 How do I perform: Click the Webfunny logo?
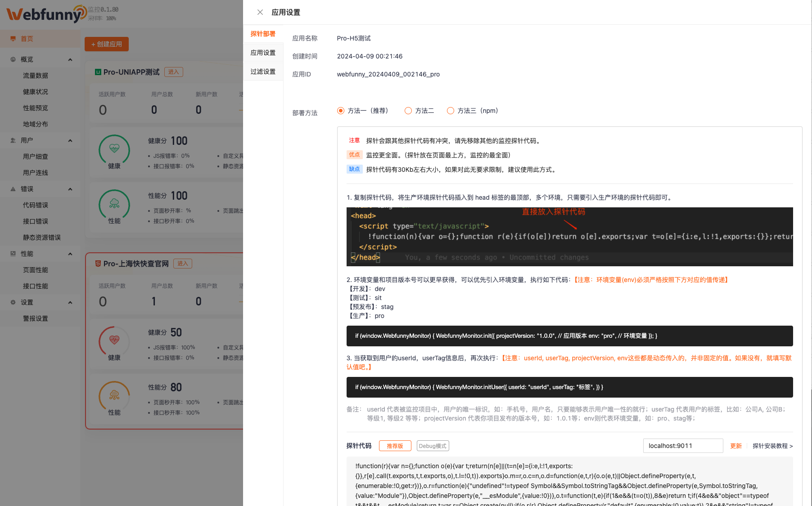pos(46,14)
